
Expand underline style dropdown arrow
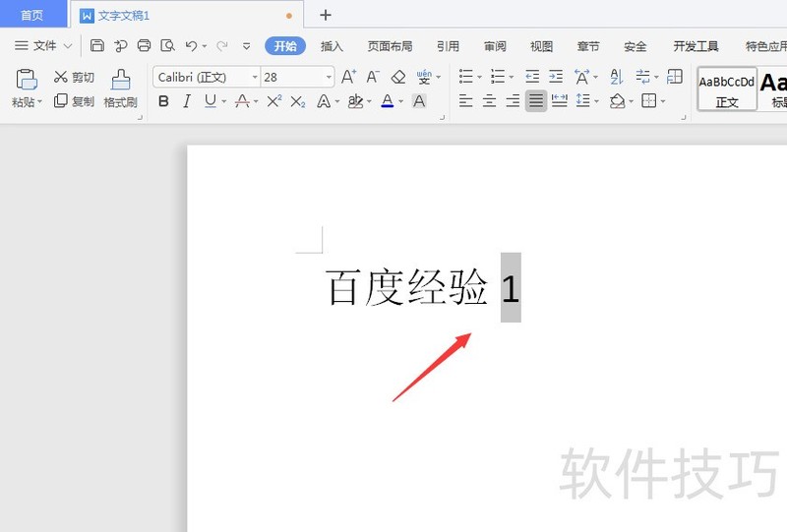coord(224,102)
